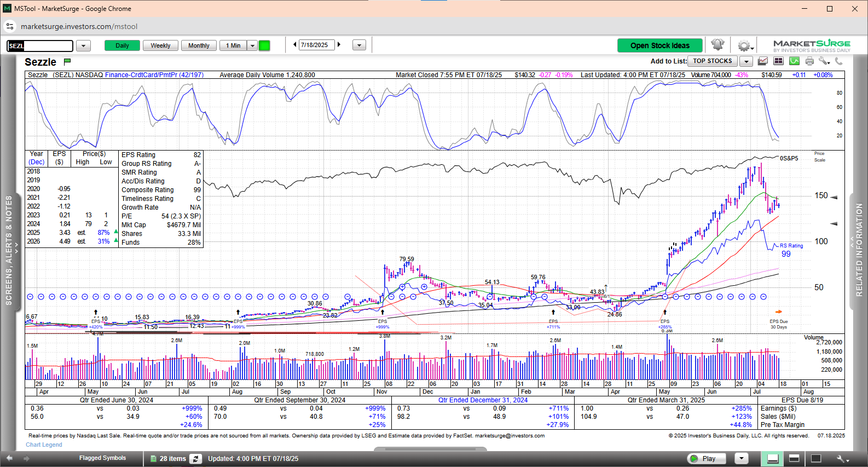Open dropdown right of the date field
Image resolution: width=868 pixels, height=467 pixels.
pos(359,45)
